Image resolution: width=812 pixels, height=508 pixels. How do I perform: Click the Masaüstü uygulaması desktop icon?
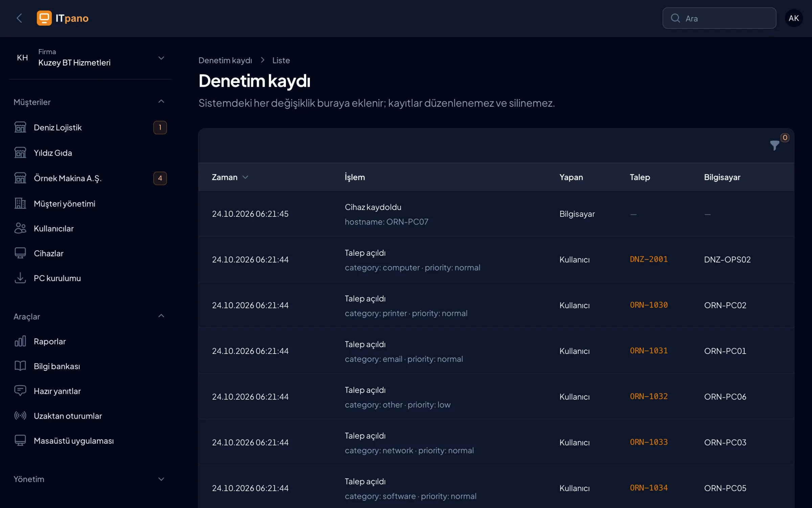pyautogui.click(x=20, y=441)
